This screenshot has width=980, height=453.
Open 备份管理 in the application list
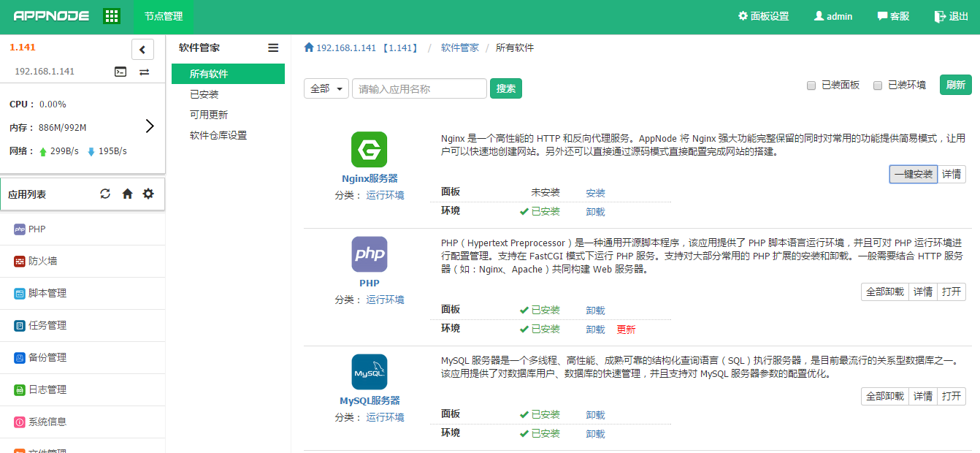click(83, 358)
